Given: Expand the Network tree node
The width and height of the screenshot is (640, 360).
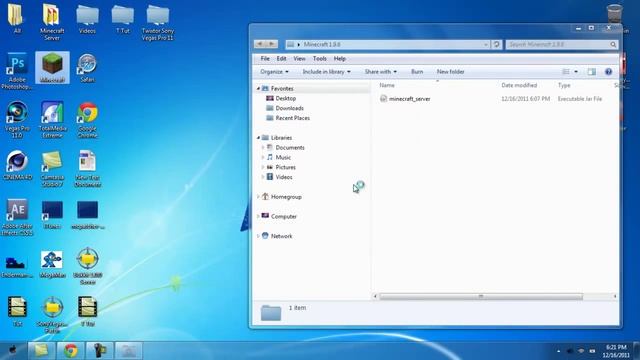Looking at the screenshot, I should click(x=258, y=236).
